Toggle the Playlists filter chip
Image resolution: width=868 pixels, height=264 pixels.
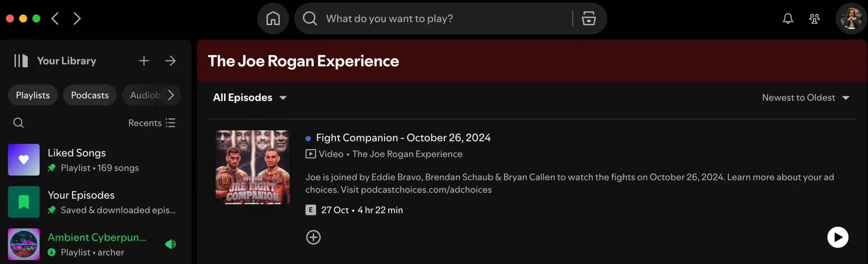pos(33,95)
